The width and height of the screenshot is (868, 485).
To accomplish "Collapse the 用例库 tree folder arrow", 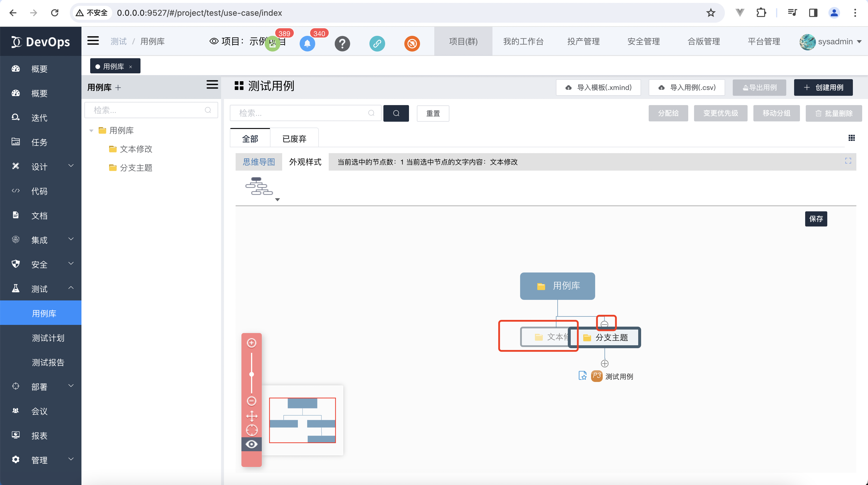I will click(91, 130).
